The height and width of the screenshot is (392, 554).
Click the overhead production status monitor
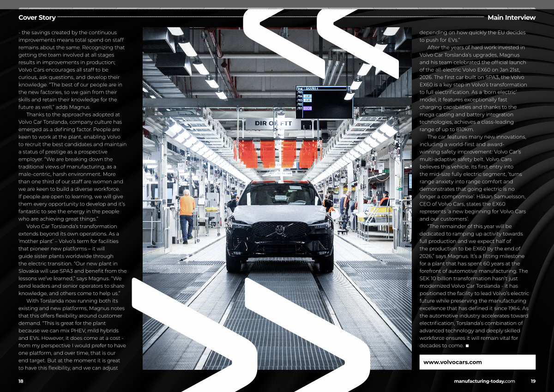tap(324, 102)
